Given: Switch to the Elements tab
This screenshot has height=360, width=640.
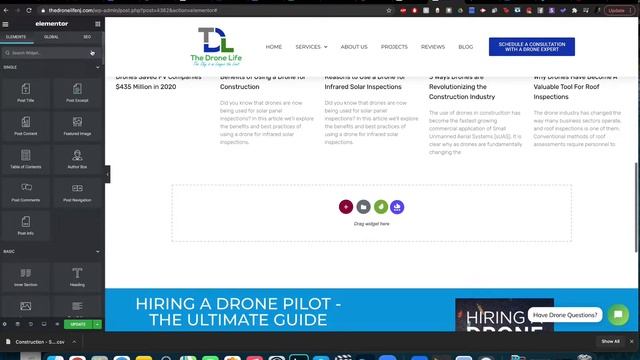Looking at the screenshot, I should point(16,37).
